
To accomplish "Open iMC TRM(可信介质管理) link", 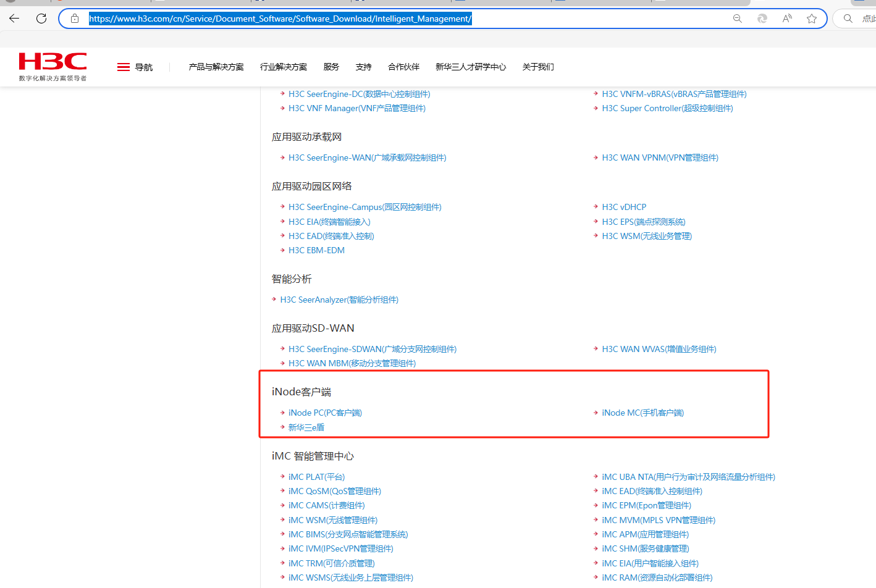I will [x=332, y=563].
